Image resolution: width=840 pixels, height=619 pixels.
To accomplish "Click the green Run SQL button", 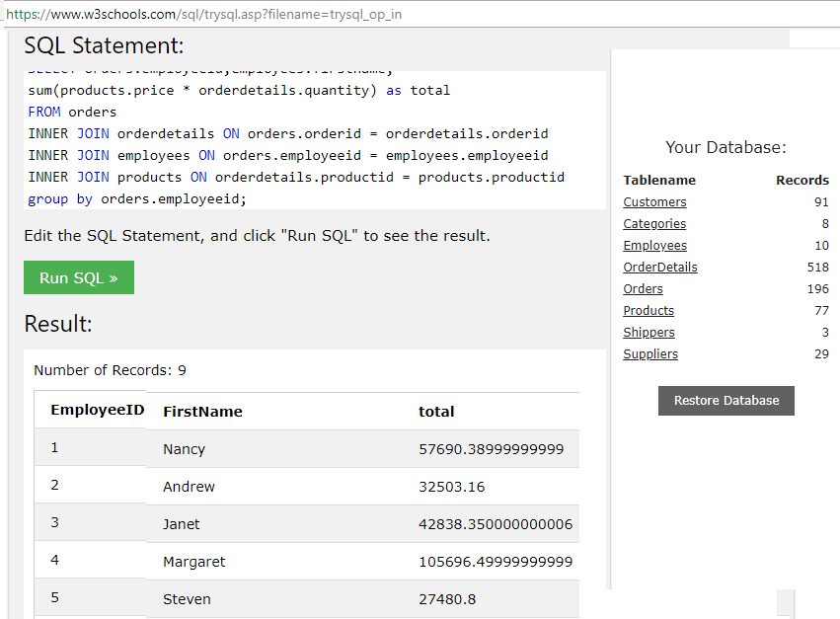I will tap(79, 277).
